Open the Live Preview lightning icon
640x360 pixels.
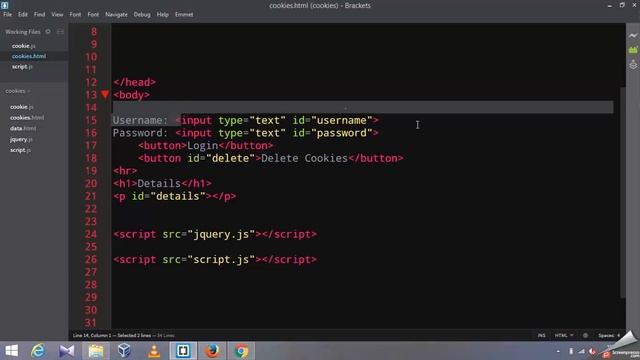pos(633,36)
